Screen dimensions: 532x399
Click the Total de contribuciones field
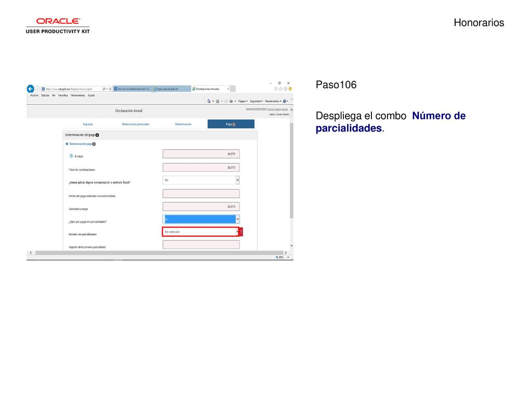[x=201, y=167]
